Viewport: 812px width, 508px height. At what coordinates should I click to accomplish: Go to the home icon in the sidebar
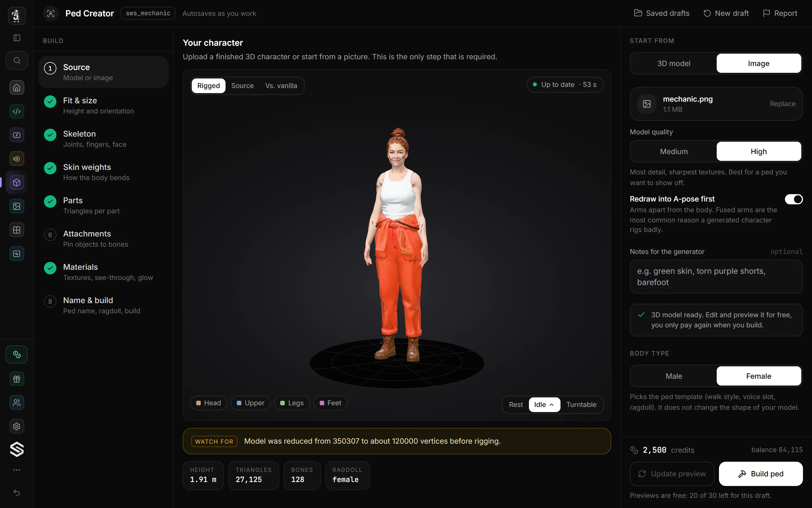(17, 88)
